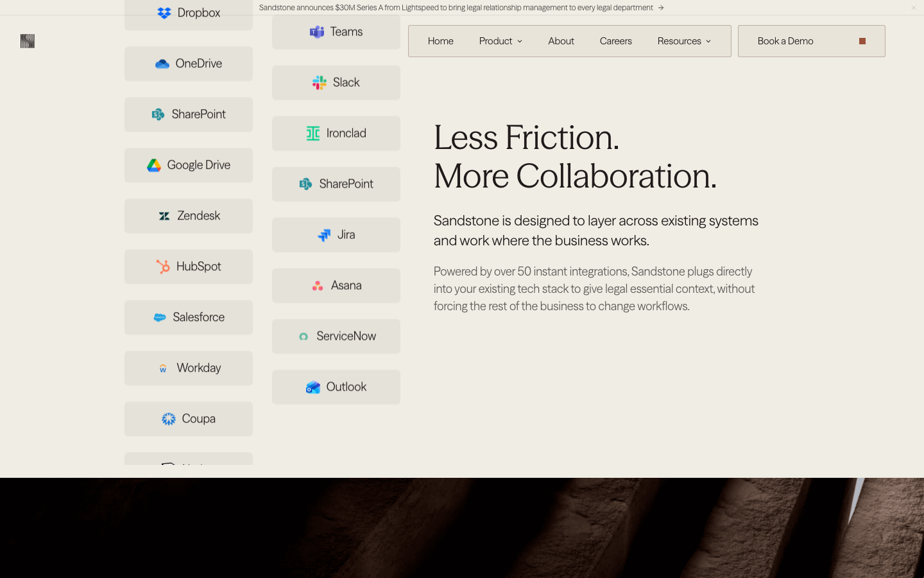Open the About page
Image resolution: width=924 pixels, height=578 pixels.
(x=561, y=41)
